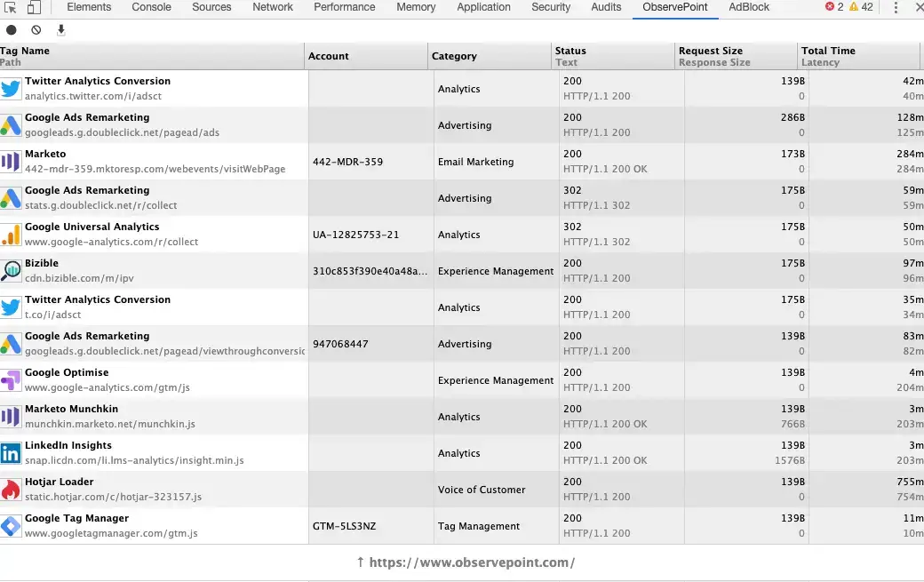Click Twitter icon for analytics.twitter.com row
The width and height of the screenshot is (924, 582).
(x=11, y=88)
